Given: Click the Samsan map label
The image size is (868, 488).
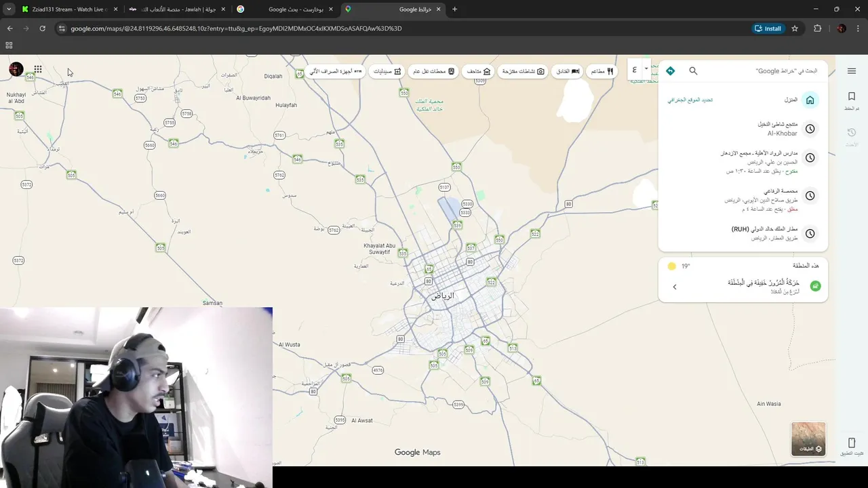Looking at the screenshot, I should tap(212, 303).
